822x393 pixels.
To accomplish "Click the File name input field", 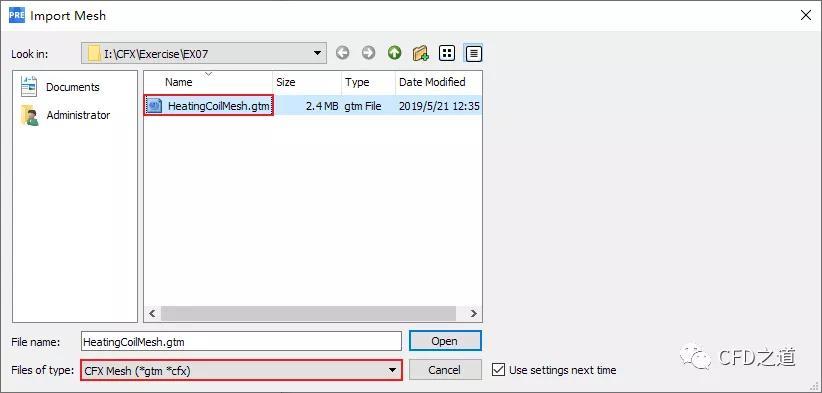I will [x=241, y=342].
